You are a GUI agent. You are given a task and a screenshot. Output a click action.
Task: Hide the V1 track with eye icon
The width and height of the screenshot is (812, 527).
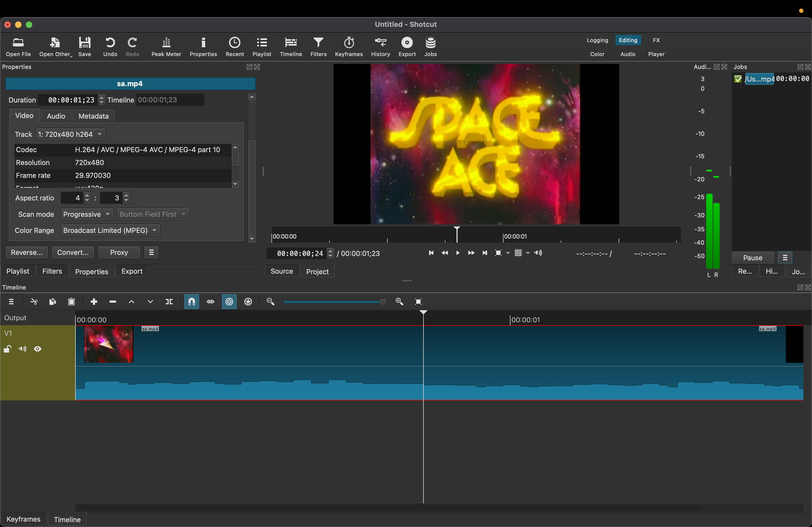38,349
